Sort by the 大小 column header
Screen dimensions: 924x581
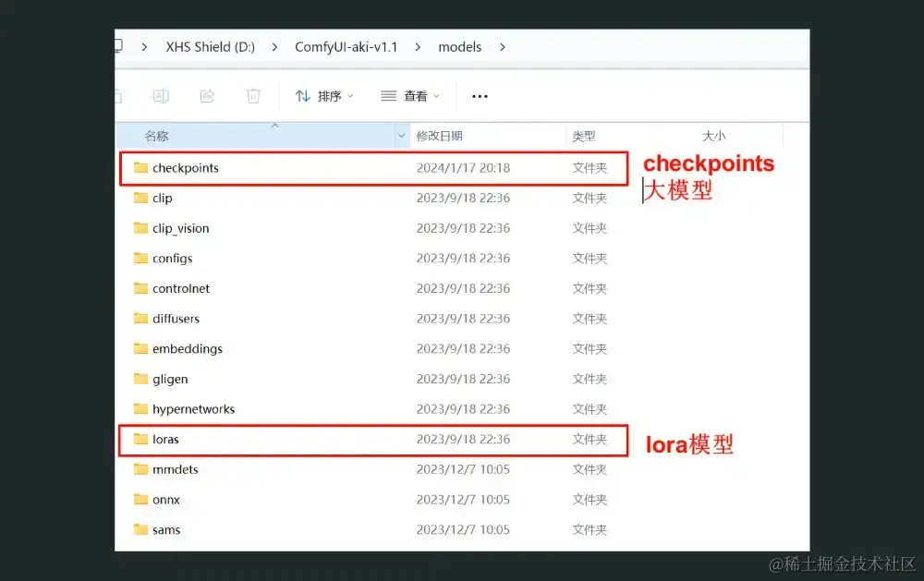[714, 136]
